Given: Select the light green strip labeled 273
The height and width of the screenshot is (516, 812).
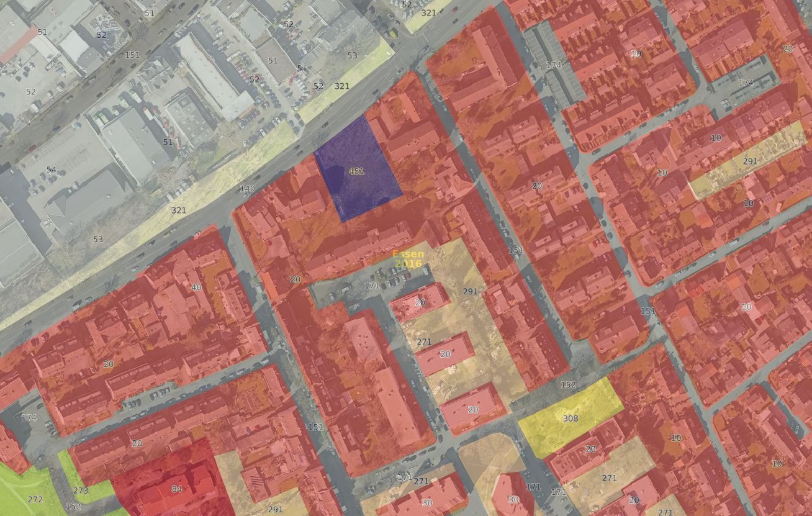Looking at the screenshot, I should [81, 491].
